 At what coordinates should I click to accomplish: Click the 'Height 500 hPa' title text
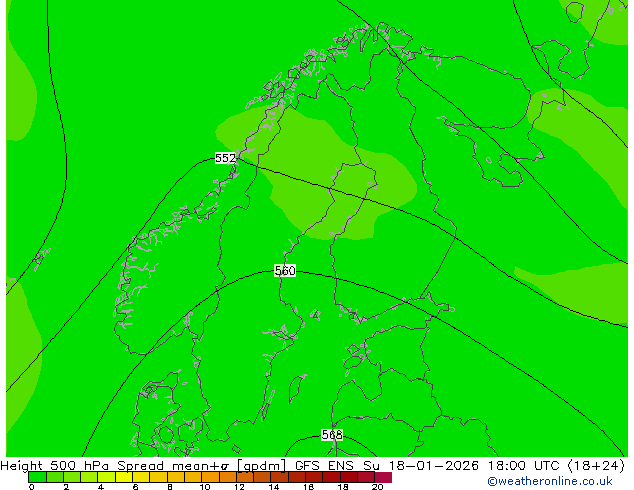click(x=55, y=466)
